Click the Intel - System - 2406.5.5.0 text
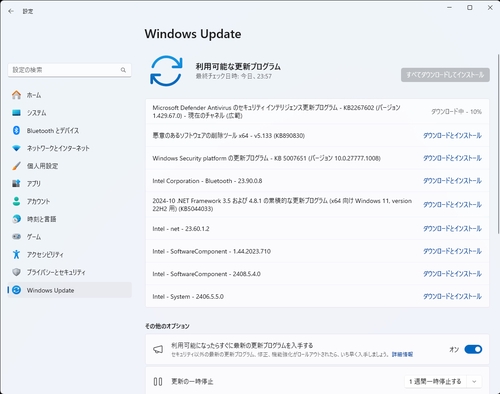This screenshot has height=394, width=500. pos(188,296)
